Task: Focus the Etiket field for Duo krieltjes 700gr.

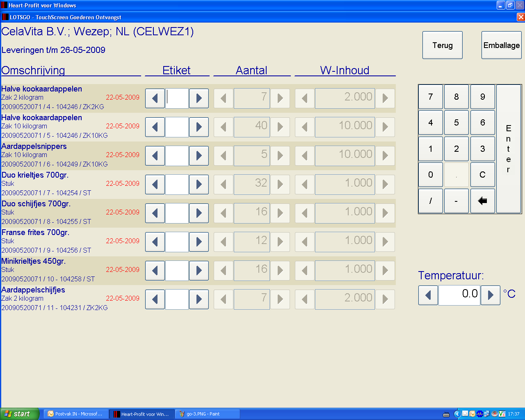Action: [177, 185]
